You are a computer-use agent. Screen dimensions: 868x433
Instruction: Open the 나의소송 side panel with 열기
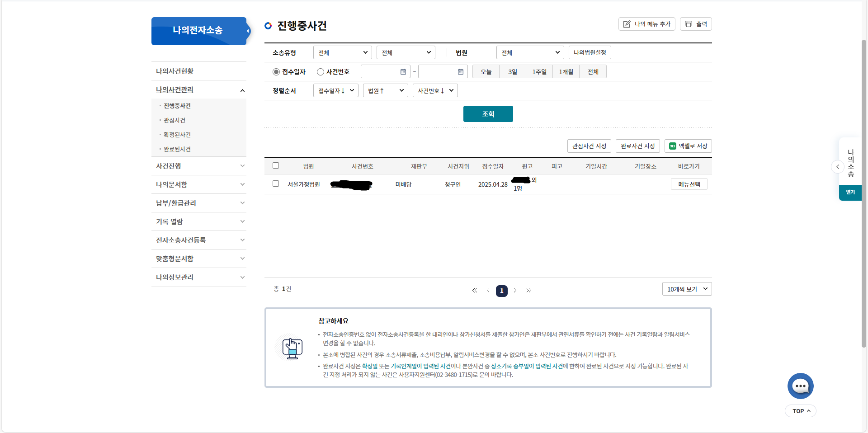click(850, 192)
